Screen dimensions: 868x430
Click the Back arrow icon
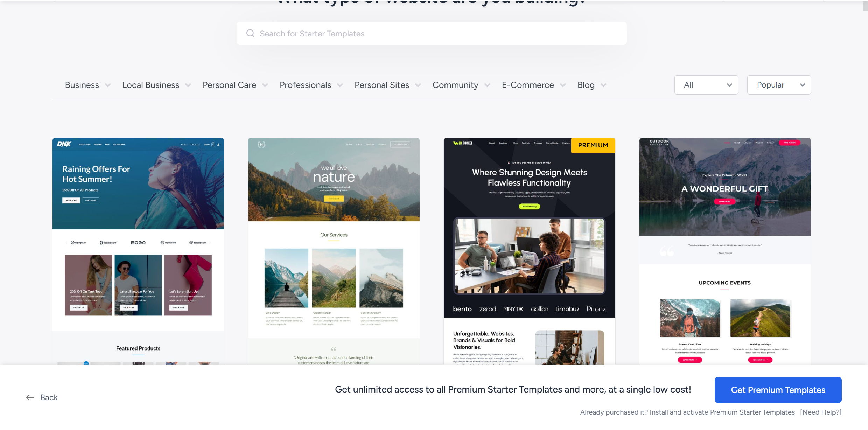tap(30, 397)
